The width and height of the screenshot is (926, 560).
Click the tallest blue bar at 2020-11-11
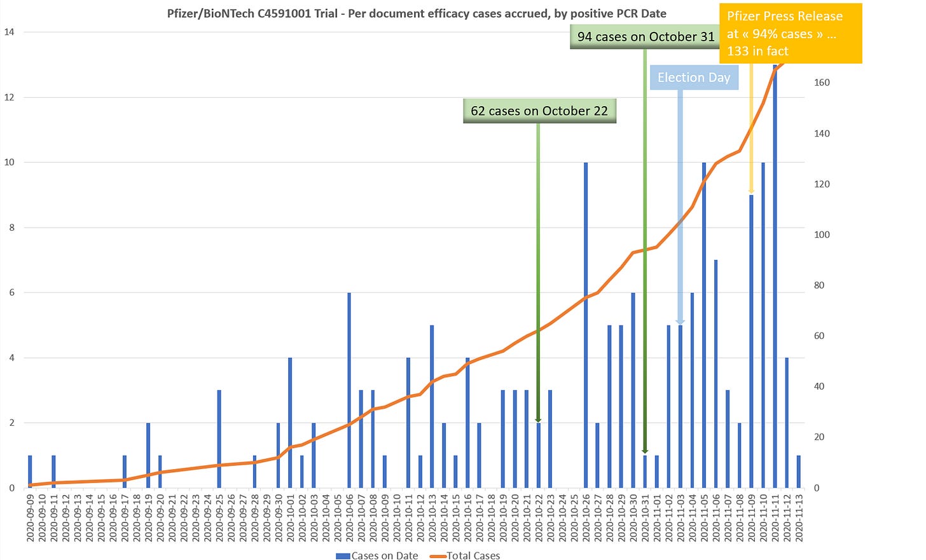[775, 277]
